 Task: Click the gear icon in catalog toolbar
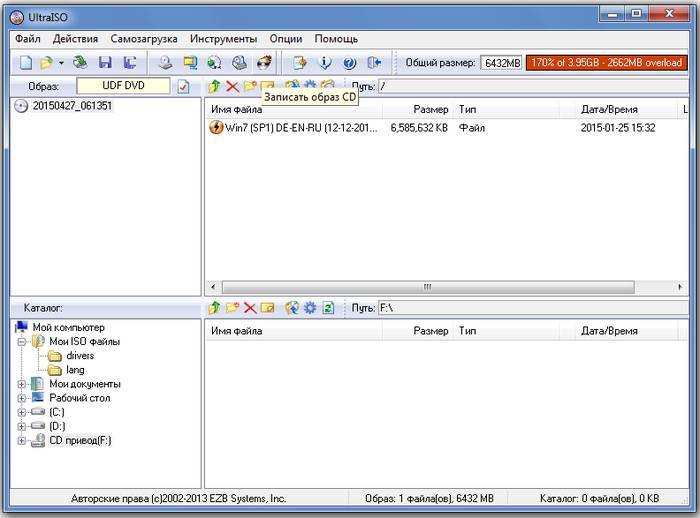click(x=310, y=308)
